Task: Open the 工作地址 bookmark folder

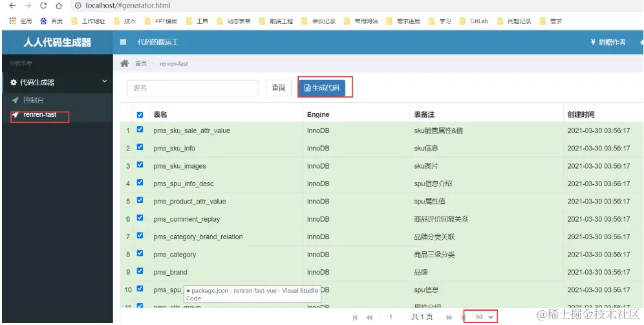Action: (x=88, y=21)
